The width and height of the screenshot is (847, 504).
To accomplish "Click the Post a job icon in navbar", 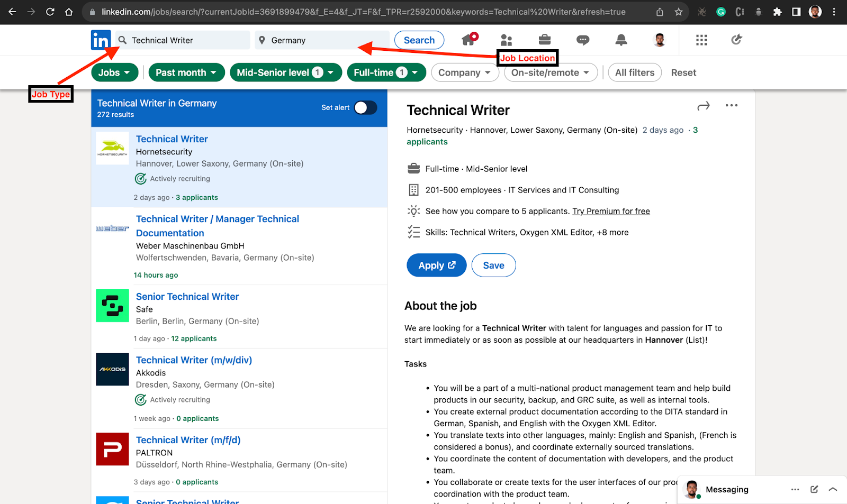I will pyautogui.click(x=736, y=39).
